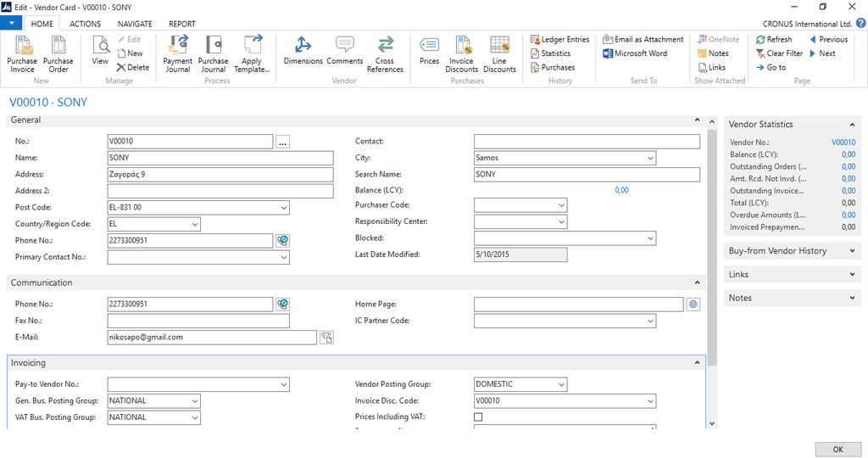Open Cross References
The height and width of the screenshot is (458, 868).
point(386,53)
